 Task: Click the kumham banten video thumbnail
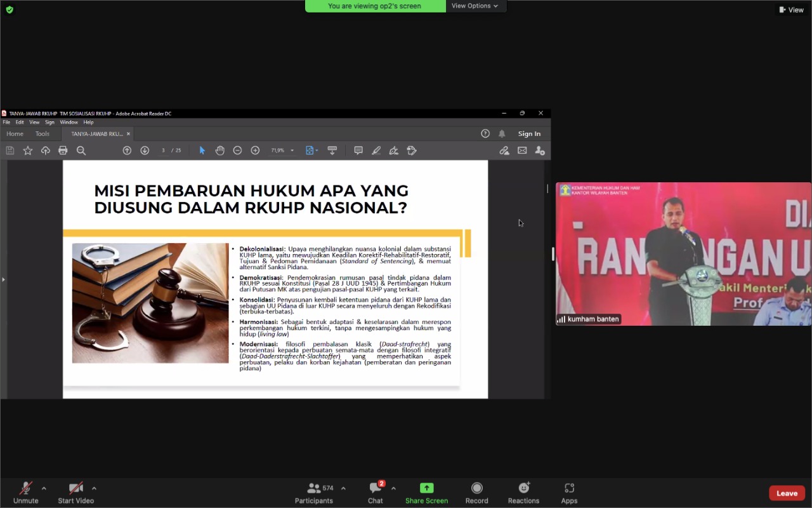click(683, 254)
